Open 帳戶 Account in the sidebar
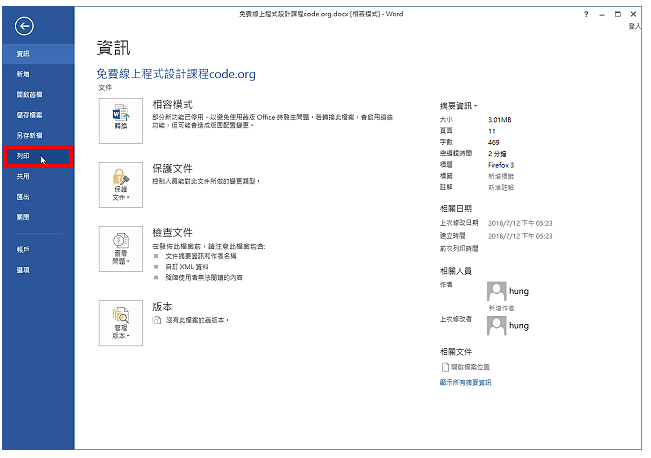This screenshot has width=651, height=458. click(x=38, y=249)
